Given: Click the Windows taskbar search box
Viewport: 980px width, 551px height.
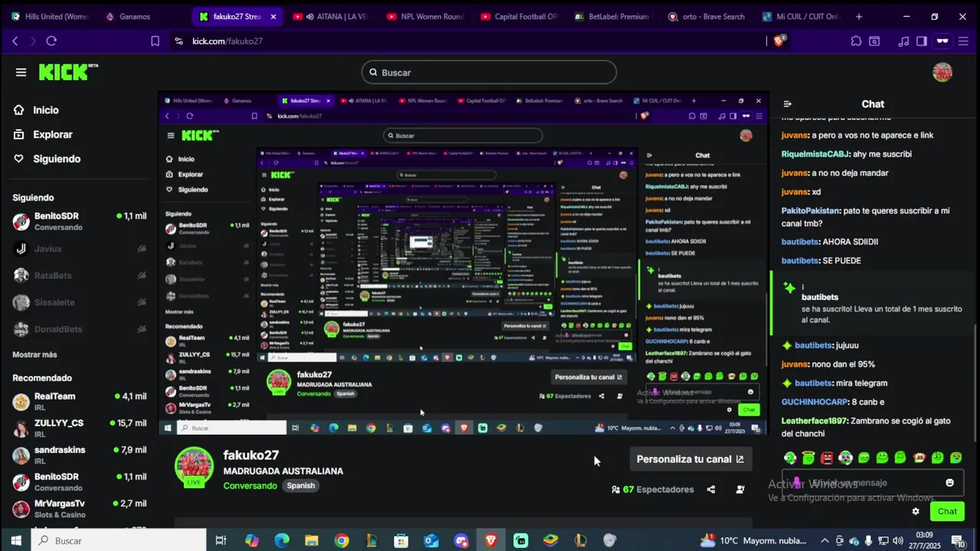Looking at the screenshot, I should tap(119, 540).
